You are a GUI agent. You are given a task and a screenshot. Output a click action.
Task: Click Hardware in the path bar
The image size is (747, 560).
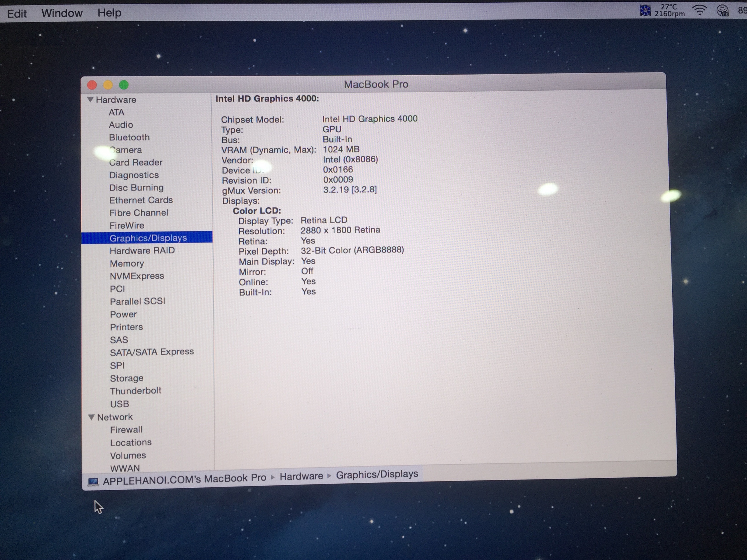(x=301, y=476)
